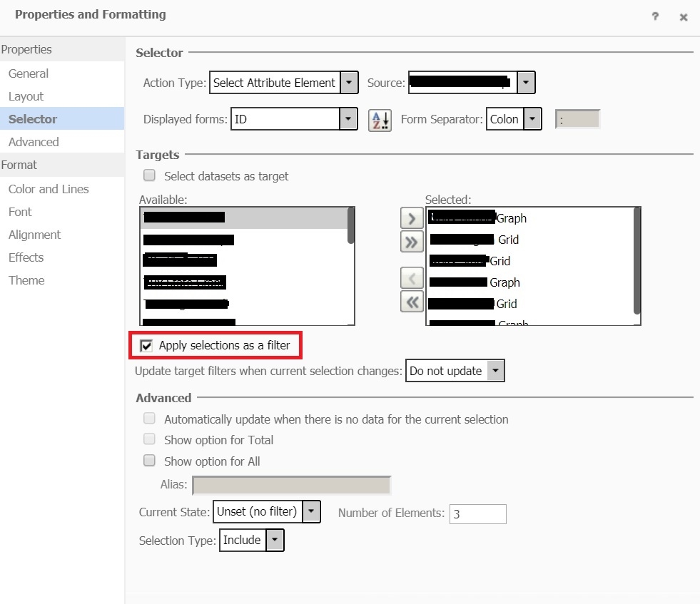Expand the Current State dropdown

click(x=311, y=511)
